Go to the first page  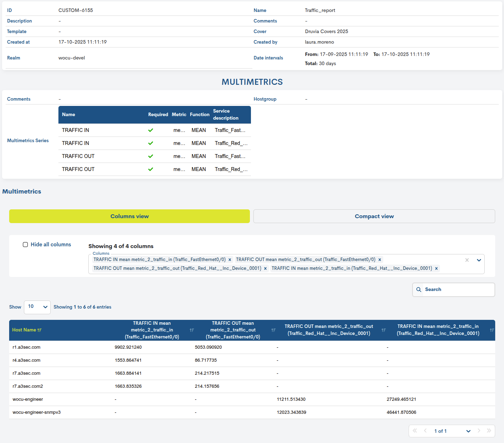[x=415, y=431]
